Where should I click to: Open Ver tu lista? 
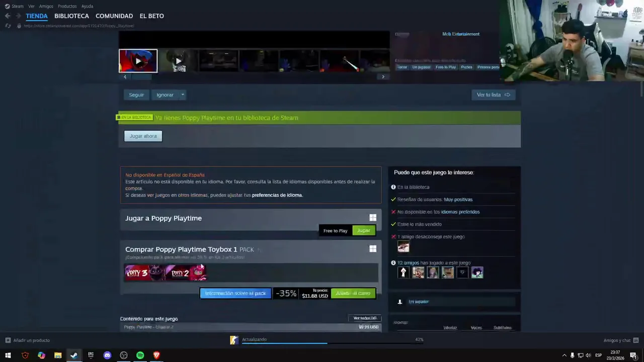(493, 95)
